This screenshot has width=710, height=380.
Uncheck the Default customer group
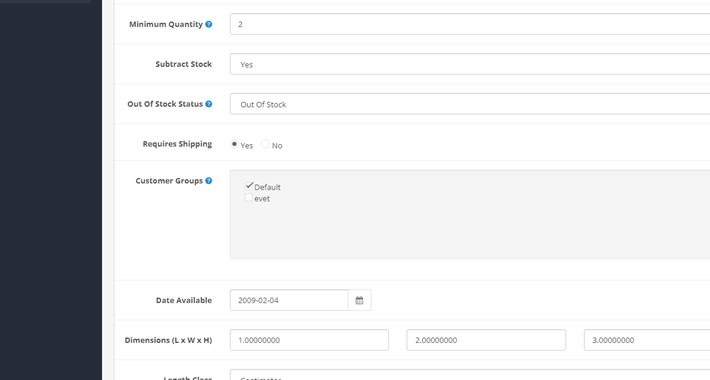[x=249, y=186]
